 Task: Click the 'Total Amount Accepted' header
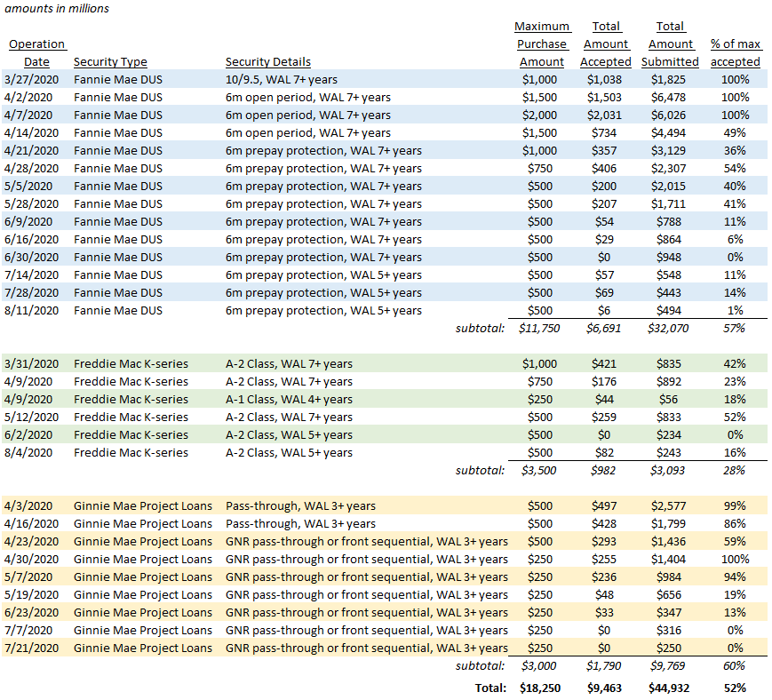point(606,44)
